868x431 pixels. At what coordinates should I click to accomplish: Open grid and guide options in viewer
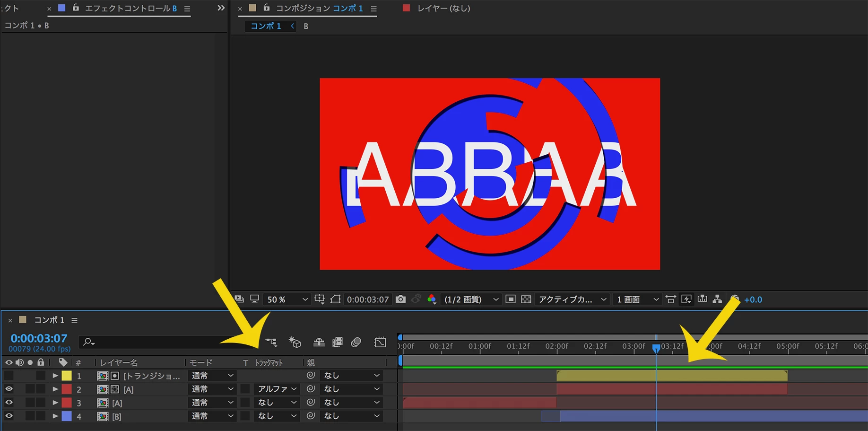pos(320,299)
